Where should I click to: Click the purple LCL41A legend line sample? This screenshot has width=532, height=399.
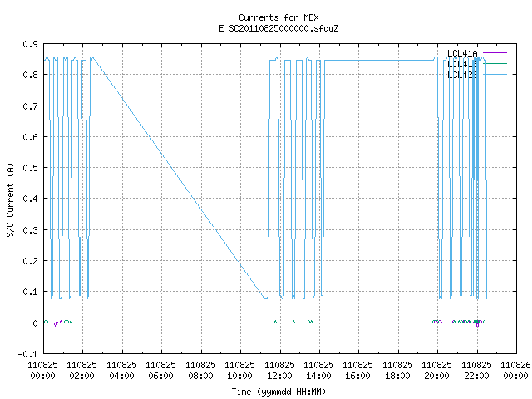(x=495, y=53)
